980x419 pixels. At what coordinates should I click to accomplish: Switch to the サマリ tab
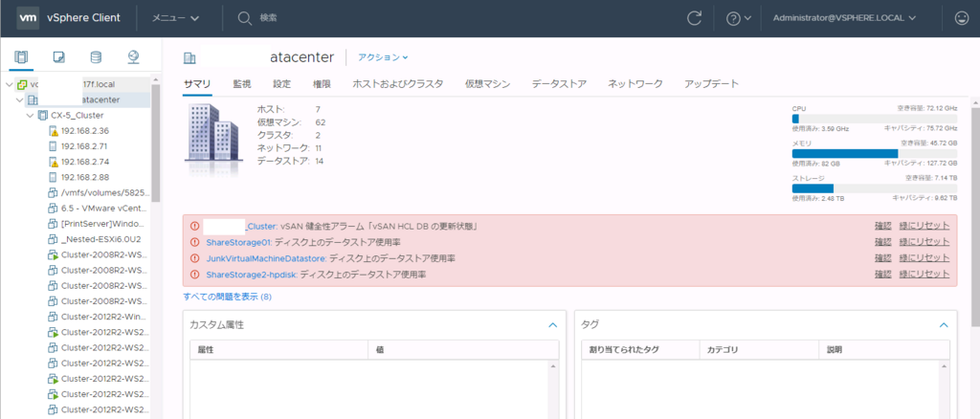click(197, 83)
